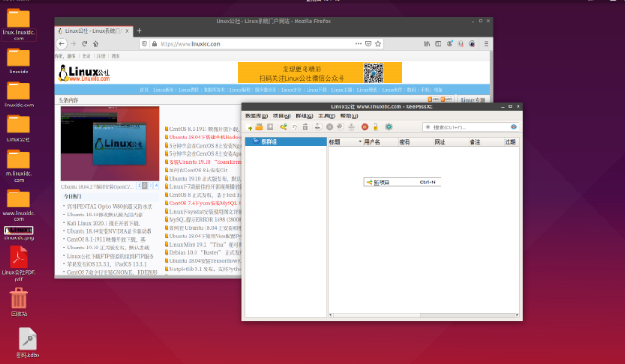This screenshot has width=625, height=364.
Task: Open the 群组(G) menu in KeePassXC
Action: coord(304,116)
